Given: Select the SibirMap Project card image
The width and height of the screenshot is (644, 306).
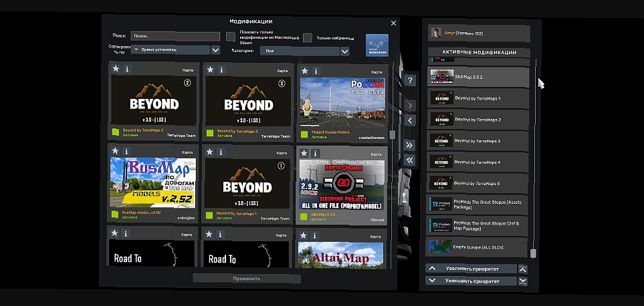Looking at the screenshot, I should (342, 184).
